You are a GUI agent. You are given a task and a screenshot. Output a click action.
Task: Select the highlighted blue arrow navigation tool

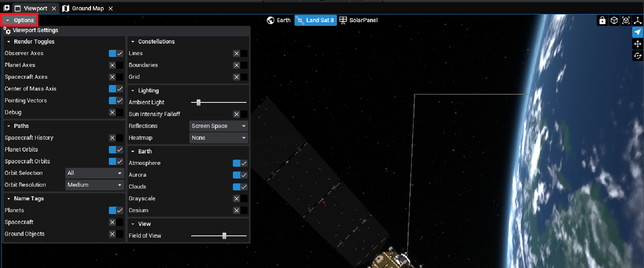click(x=638, y=32)
